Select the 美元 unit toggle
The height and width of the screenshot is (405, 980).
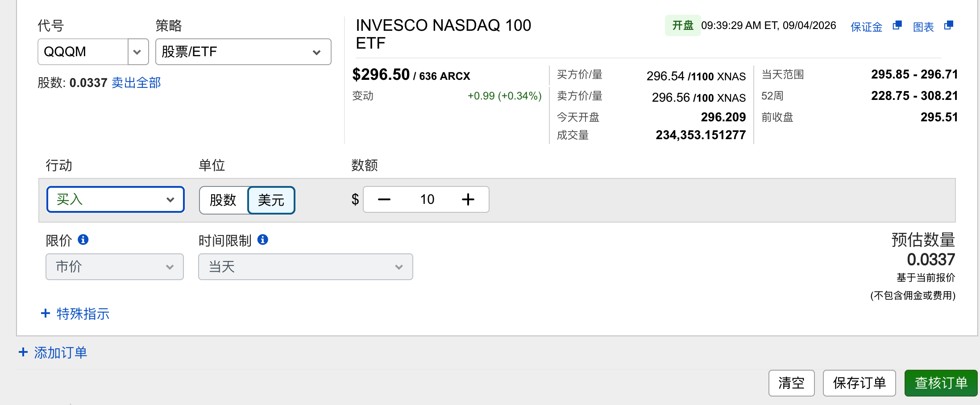pyautogui.click(x=271, y=200)
